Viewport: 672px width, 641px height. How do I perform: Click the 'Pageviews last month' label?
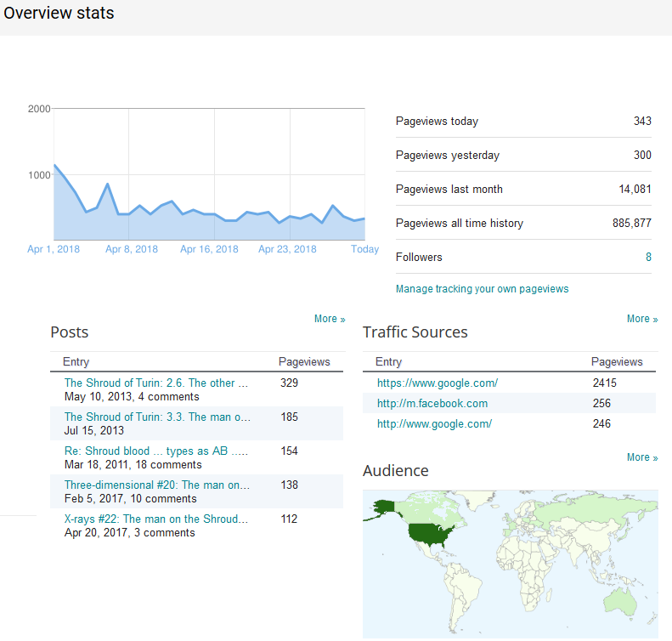pos(449,189)
